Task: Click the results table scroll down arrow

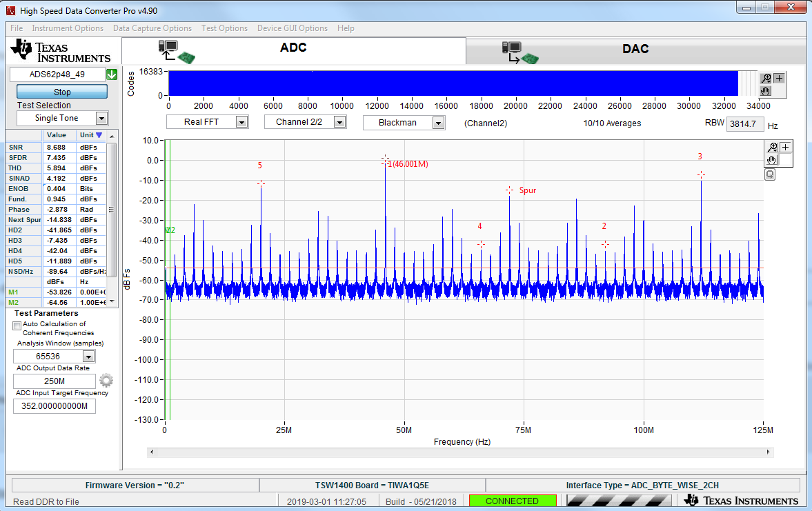Action: pyautogui.click(x=112, y=301)
